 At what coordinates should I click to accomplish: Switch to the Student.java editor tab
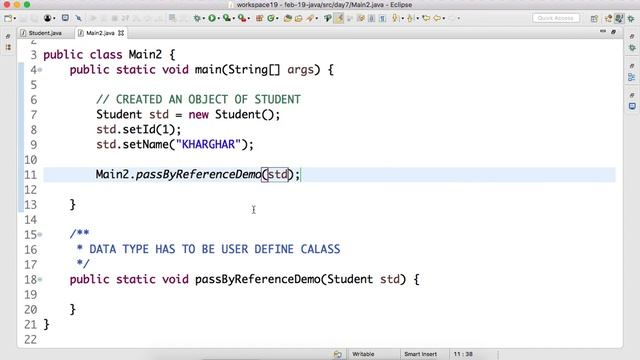click(x=41, y=33)
